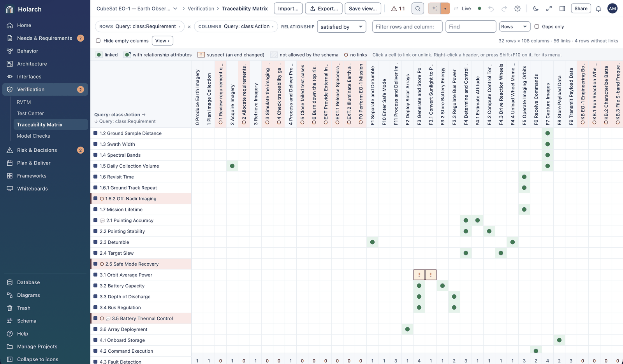The height and width of the screenshot is (364, 623).
Task: Click the Export... button
Action: [324, 9]
